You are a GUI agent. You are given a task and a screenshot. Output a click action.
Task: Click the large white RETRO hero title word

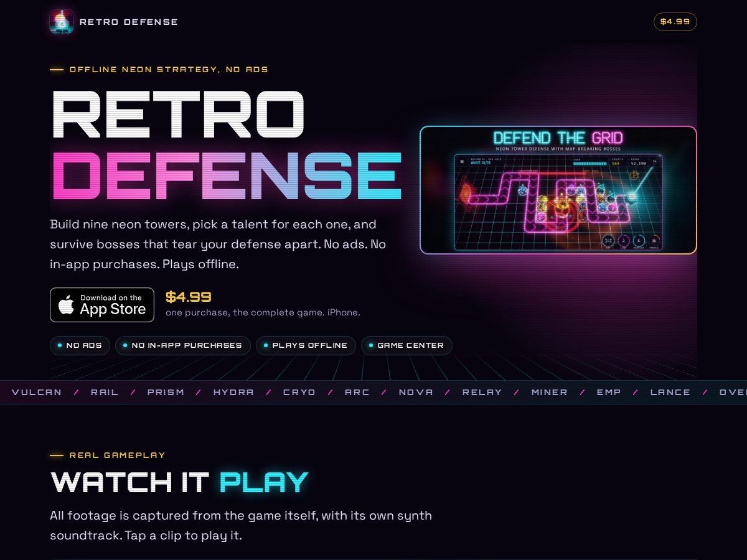179,113
